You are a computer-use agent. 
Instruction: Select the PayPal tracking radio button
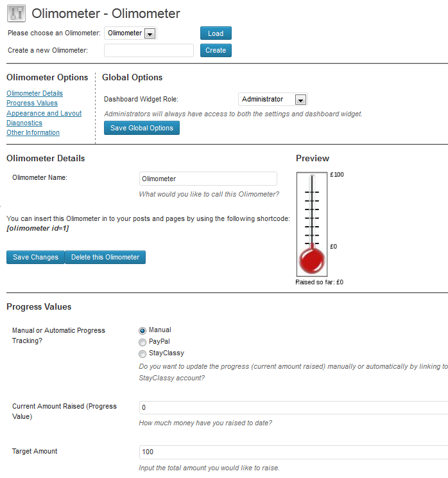click(x=142, y=342)
